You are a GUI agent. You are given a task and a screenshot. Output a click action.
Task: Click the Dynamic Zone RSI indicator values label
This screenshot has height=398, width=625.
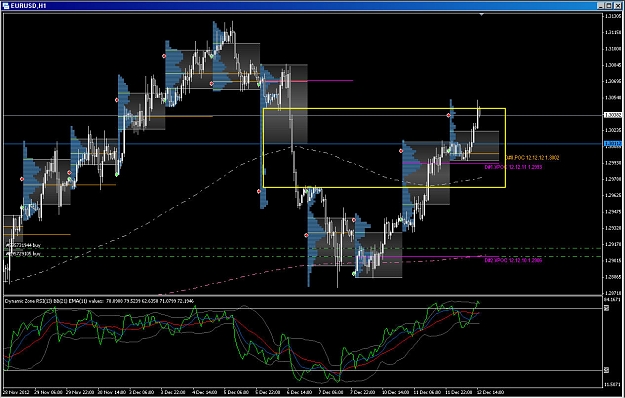99,301
